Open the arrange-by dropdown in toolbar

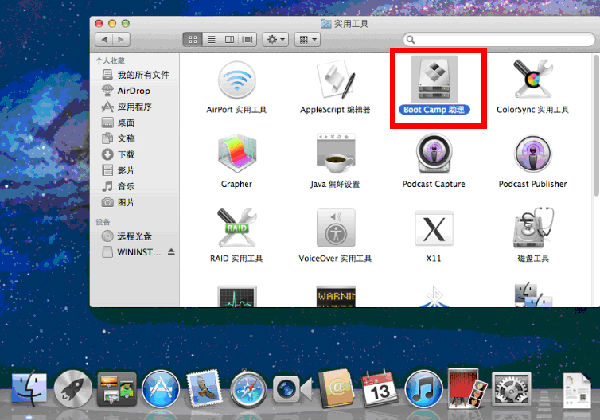tap(307, 39)
